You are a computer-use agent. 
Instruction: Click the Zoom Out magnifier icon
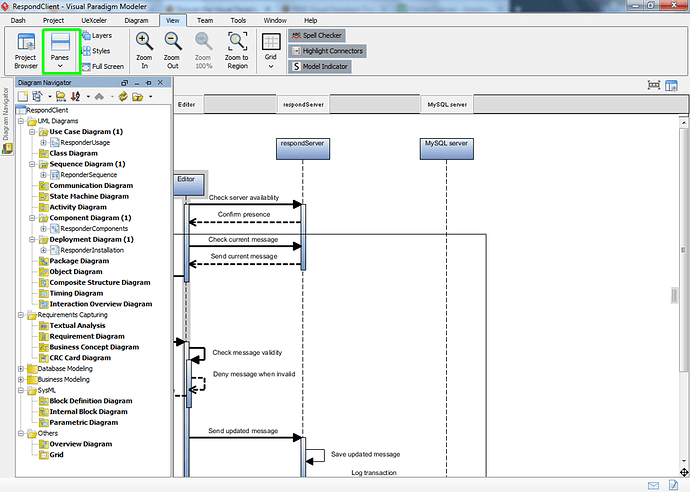[x=172, y=41]
